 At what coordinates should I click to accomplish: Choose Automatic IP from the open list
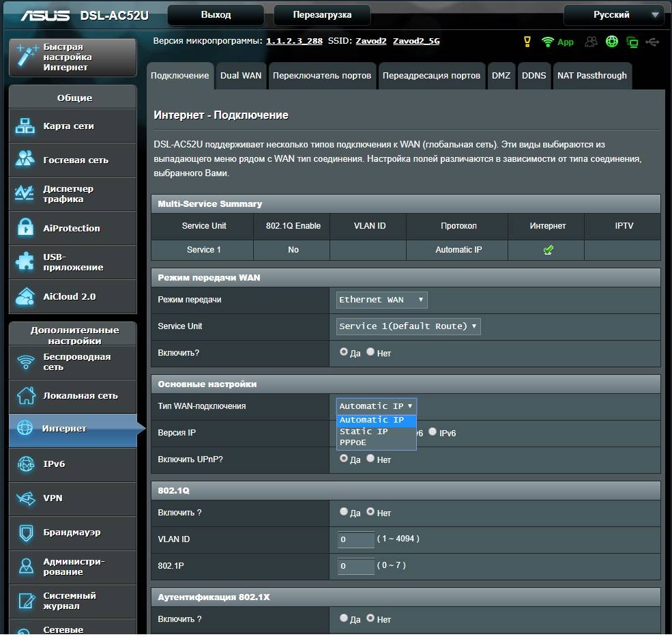tap(376, 420)
